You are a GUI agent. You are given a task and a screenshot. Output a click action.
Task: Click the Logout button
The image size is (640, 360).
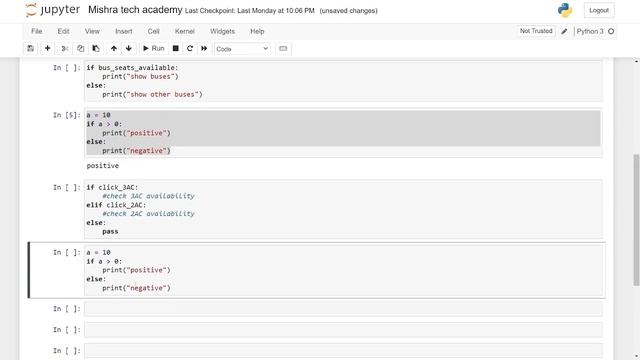pos(599,10)
